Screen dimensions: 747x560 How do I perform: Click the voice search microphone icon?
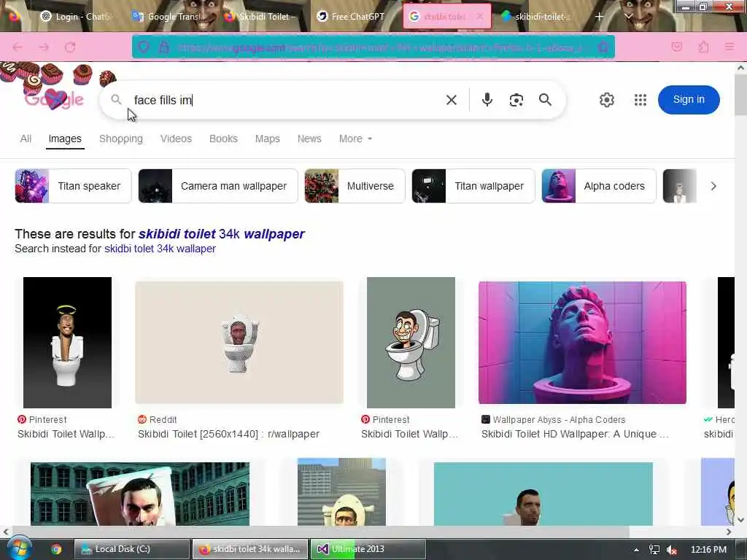click(x=487, y=99)
